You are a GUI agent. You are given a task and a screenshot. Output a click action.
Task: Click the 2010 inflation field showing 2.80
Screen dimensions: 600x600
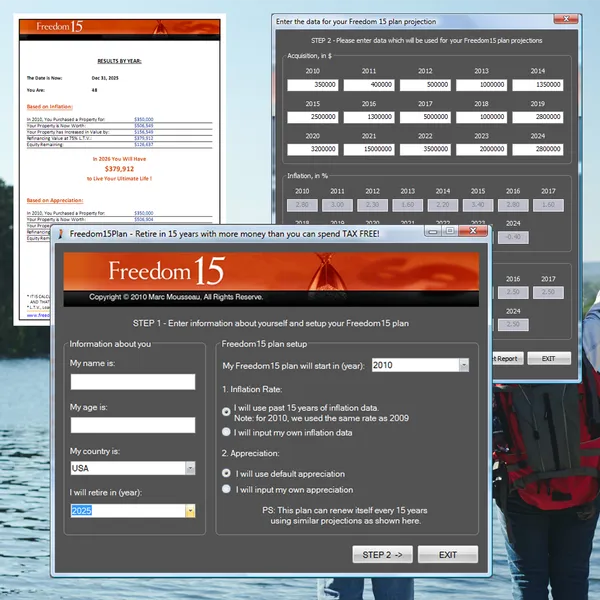pos(302,205)
